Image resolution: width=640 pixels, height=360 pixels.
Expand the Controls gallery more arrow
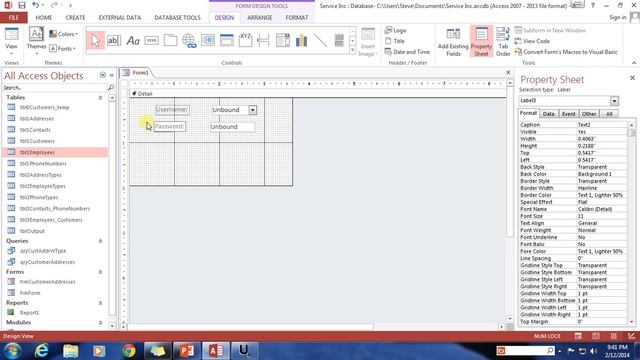coord(352,50)
